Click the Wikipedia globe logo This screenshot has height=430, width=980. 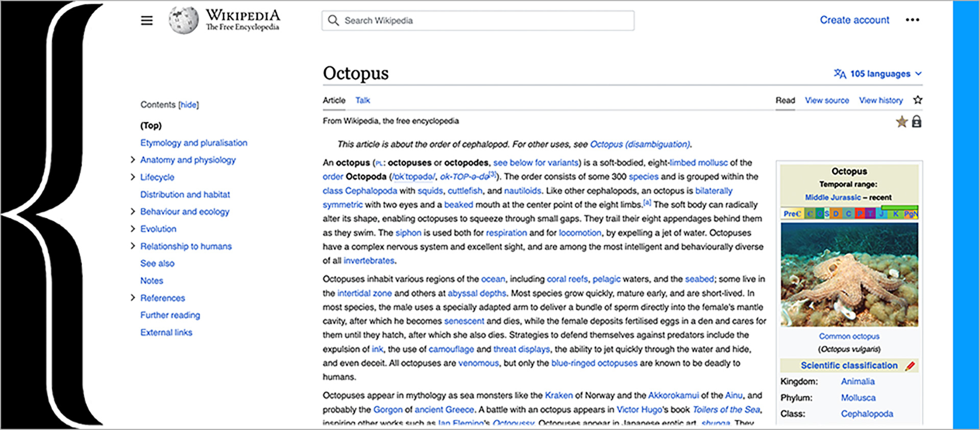pos(183,20)
